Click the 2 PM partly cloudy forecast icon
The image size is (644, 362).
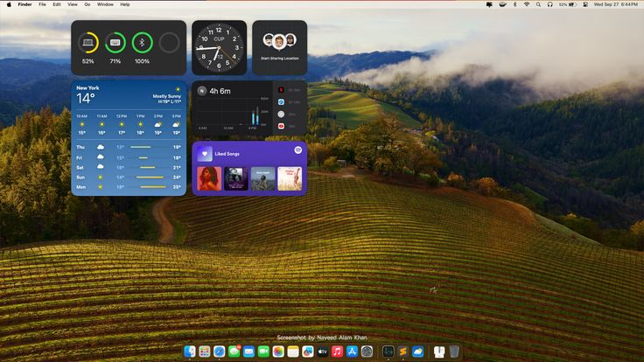click(x=157, y=124)
